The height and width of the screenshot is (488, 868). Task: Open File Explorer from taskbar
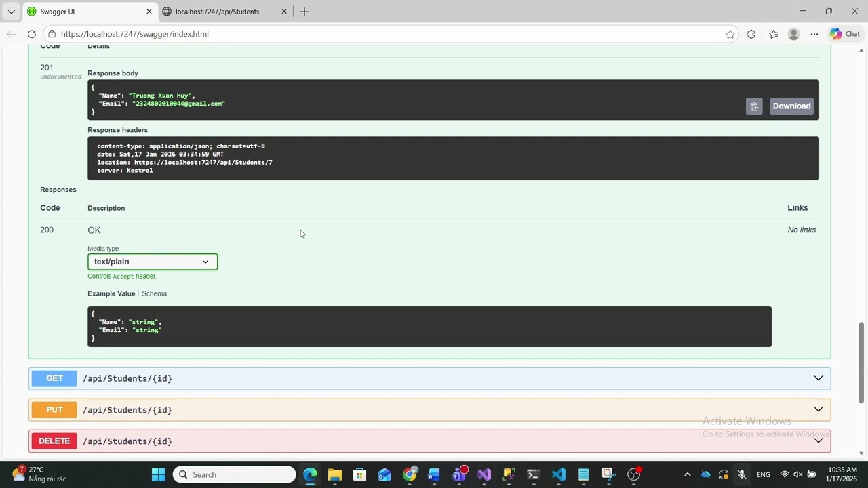click(335, 474)
